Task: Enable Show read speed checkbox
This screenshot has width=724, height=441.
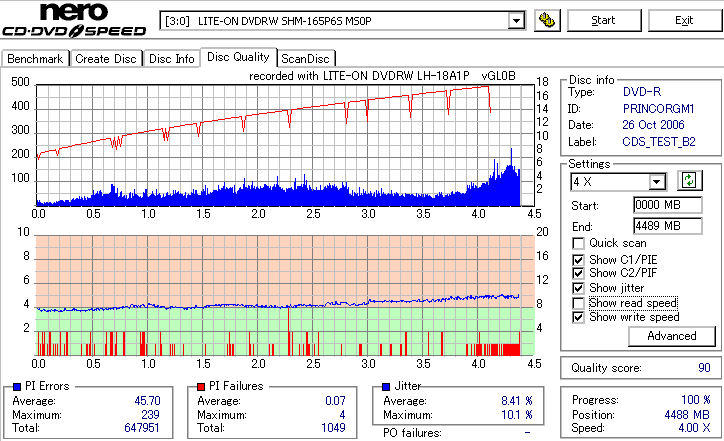Action: 578,303
